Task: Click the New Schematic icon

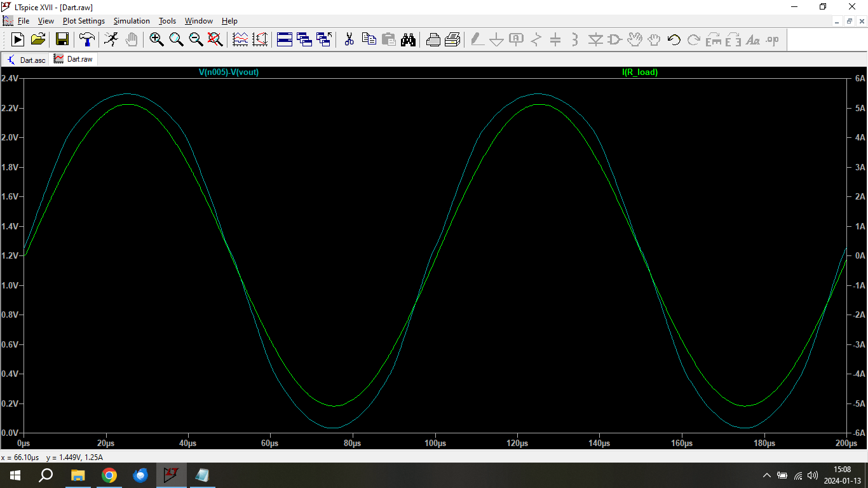Action: [x=18, y=39]
